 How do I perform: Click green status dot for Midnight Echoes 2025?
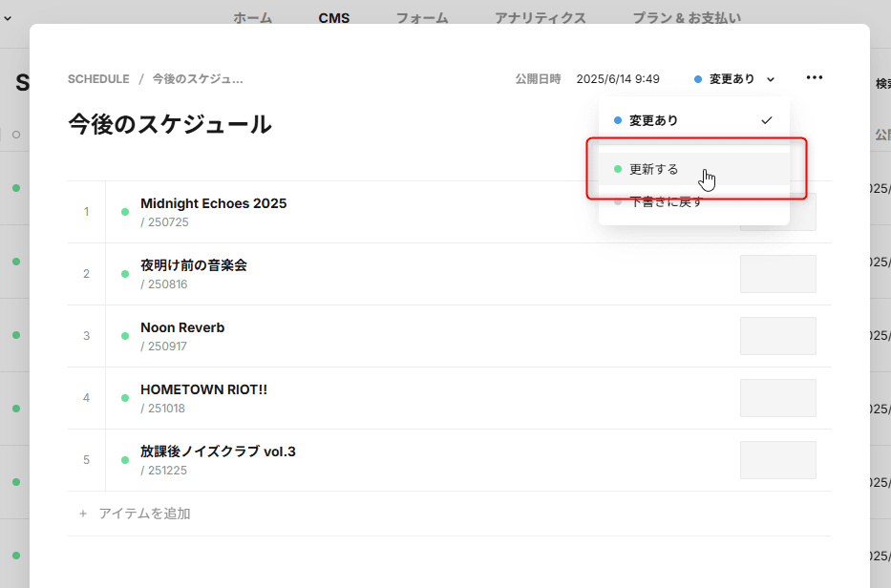125,212
